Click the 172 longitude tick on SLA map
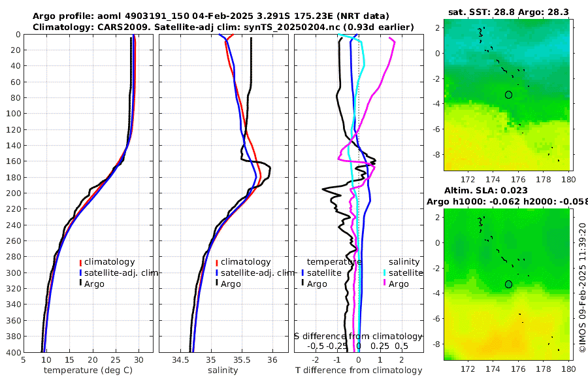This screenshot has width=588, height=379. click(x=468, y=369)
